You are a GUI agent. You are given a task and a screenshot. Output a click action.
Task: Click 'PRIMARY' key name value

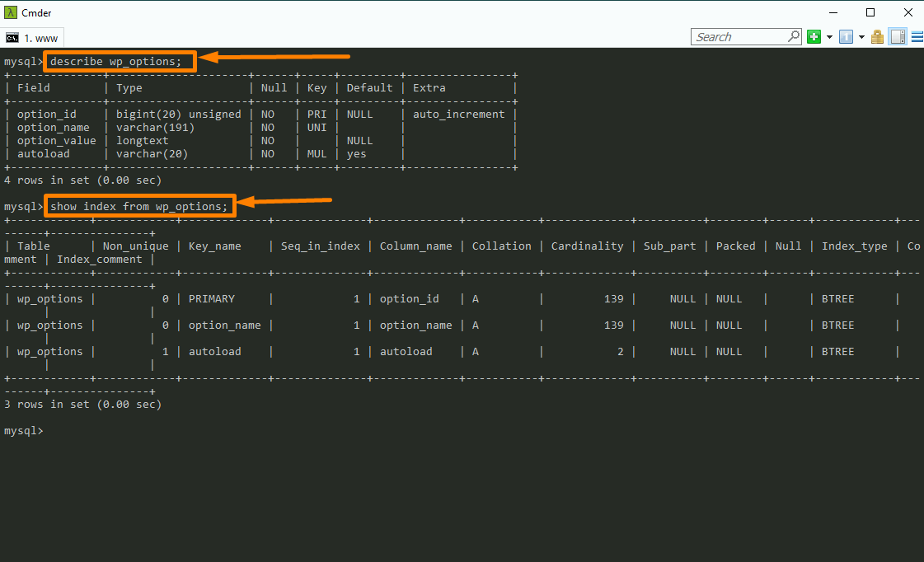212,298
